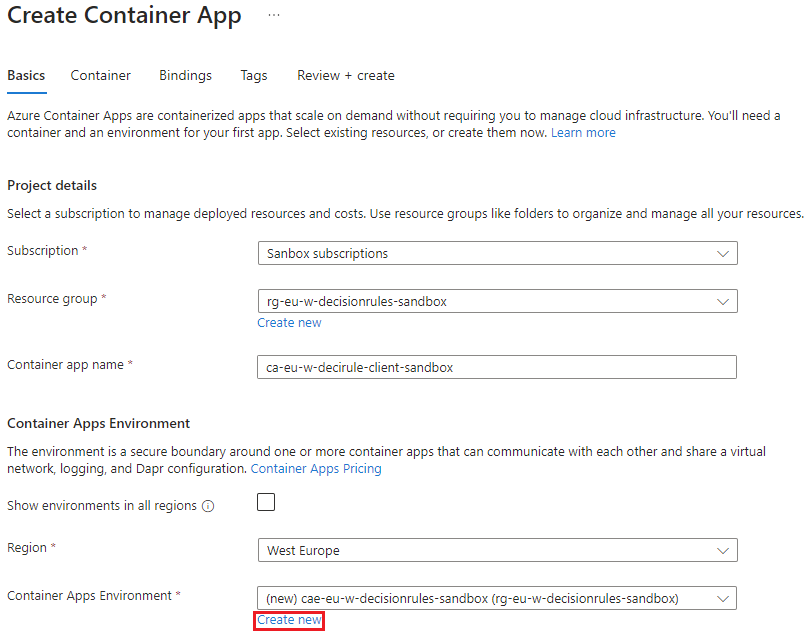The height and width of the screenshot is (638, 811).
Task: Open the Tags tab
Action: (x=254, y=76)
